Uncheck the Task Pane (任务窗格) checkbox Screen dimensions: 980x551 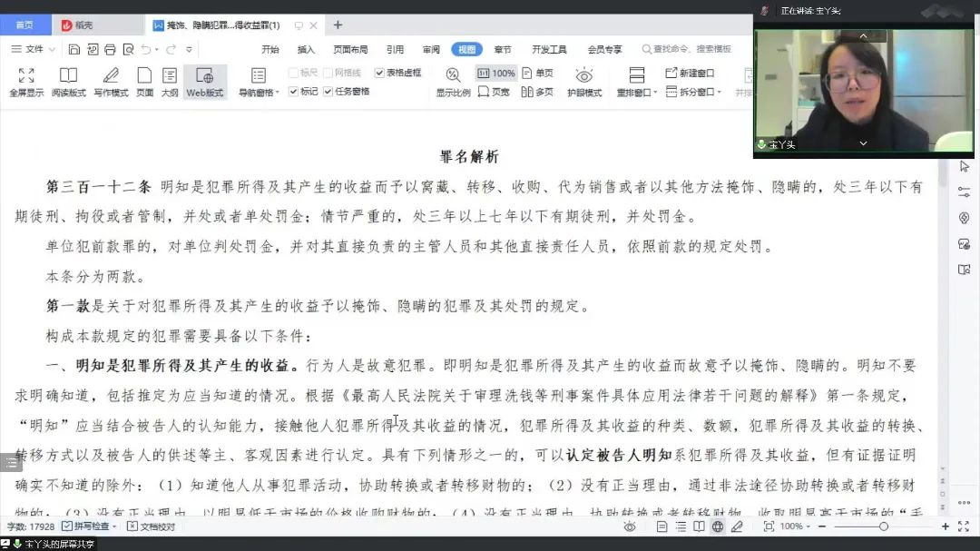[x=328, y=92]
